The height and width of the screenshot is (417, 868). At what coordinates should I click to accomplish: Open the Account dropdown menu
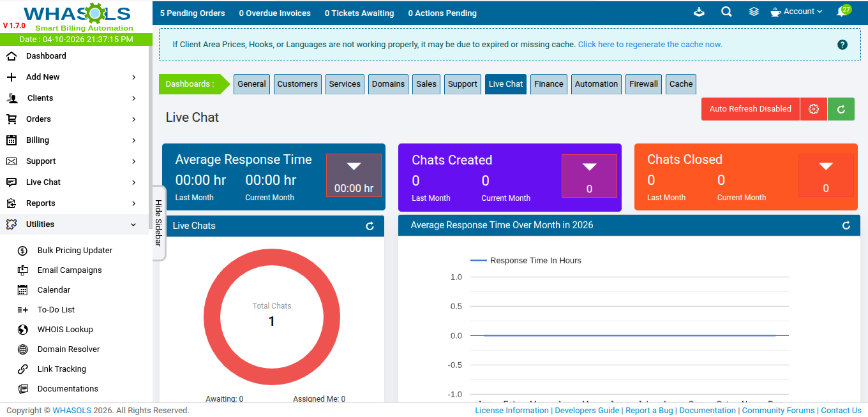click(x=797, y=12)
